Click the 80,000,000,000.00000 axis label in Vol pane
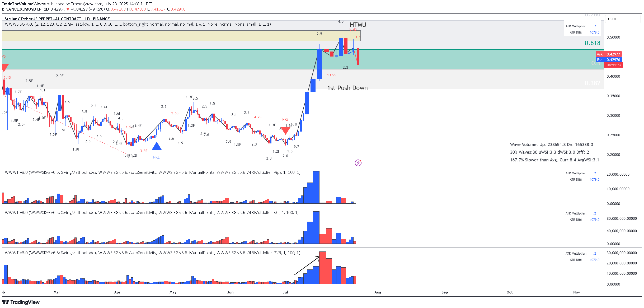Screen dimensions: 644x308 622,218
